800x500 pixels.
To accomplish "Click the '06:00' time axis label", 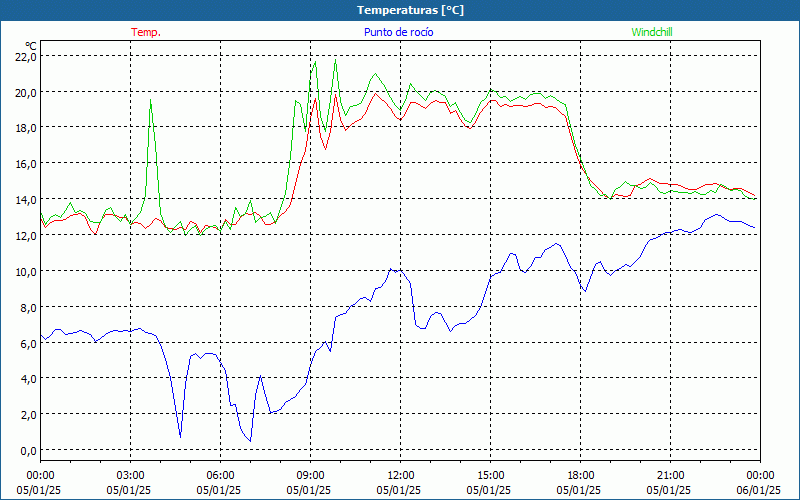I will point(221,476).
